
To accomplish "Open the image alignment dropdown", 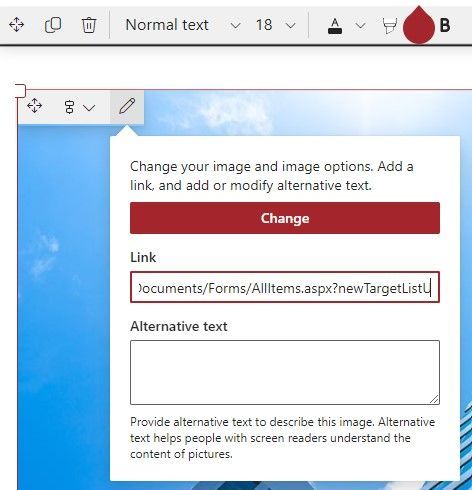I will 79,107.
